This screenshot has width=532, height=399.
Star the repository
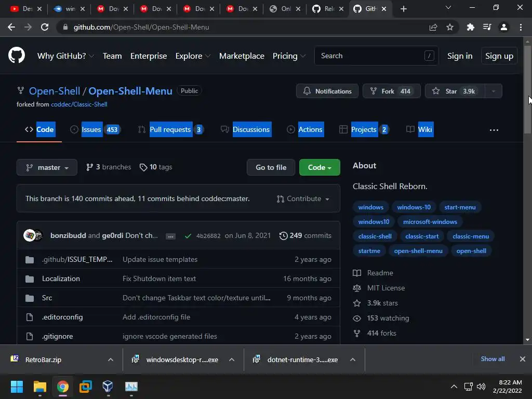tap(455, 91)
